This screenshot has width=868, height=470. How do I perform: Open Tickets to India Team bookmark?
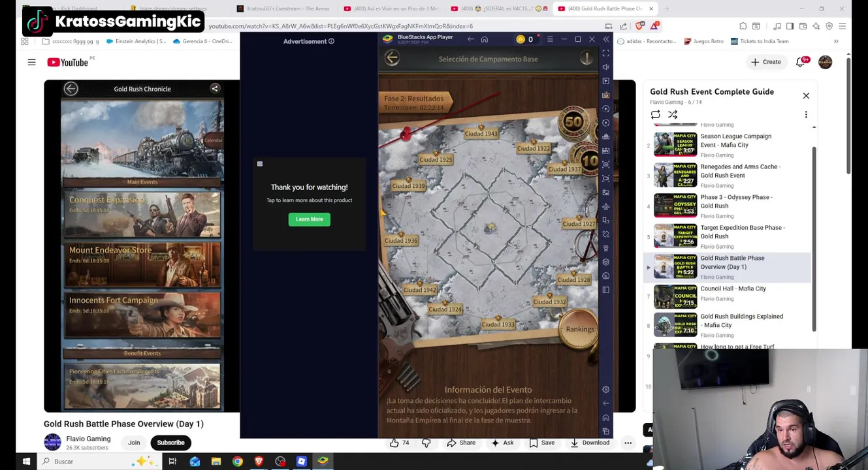pyautogui.click(x=760, y=41)
